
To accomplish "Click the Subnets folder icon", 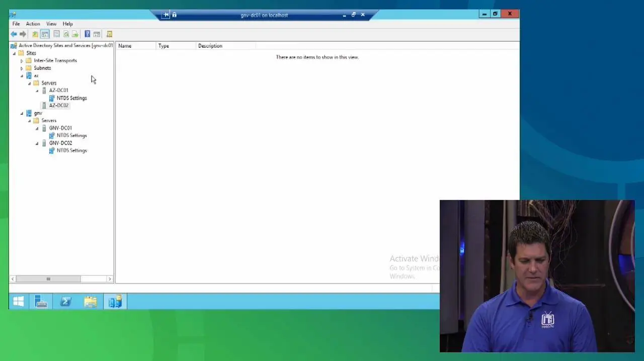I will click(29, 68).
